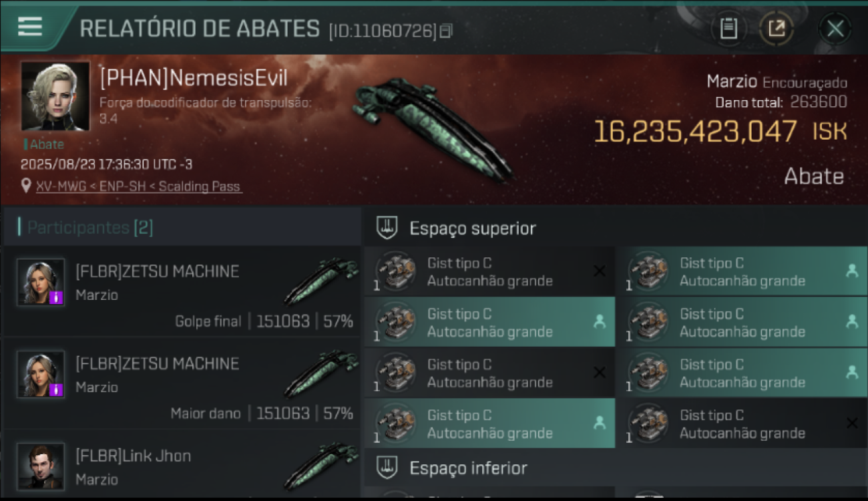
Task: Click the Espaço inferior slot icon
Action: (387, 468)
